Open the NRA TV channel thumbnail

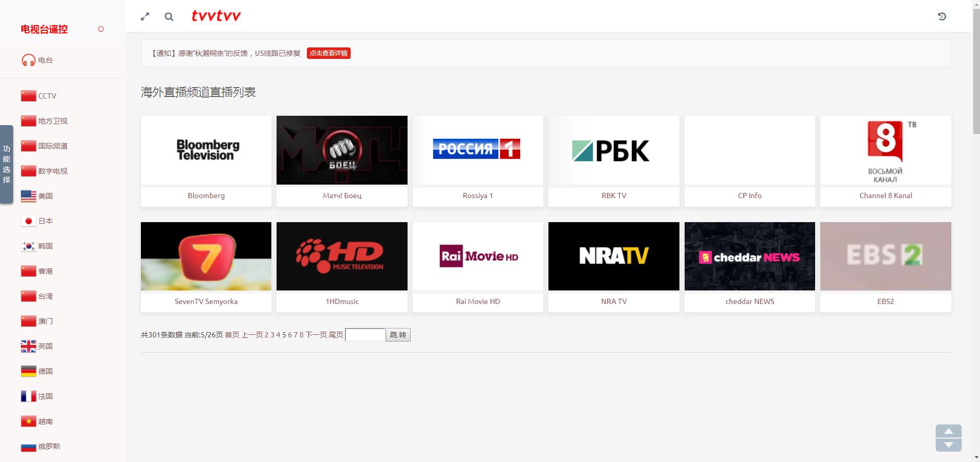tap(614, 256)
